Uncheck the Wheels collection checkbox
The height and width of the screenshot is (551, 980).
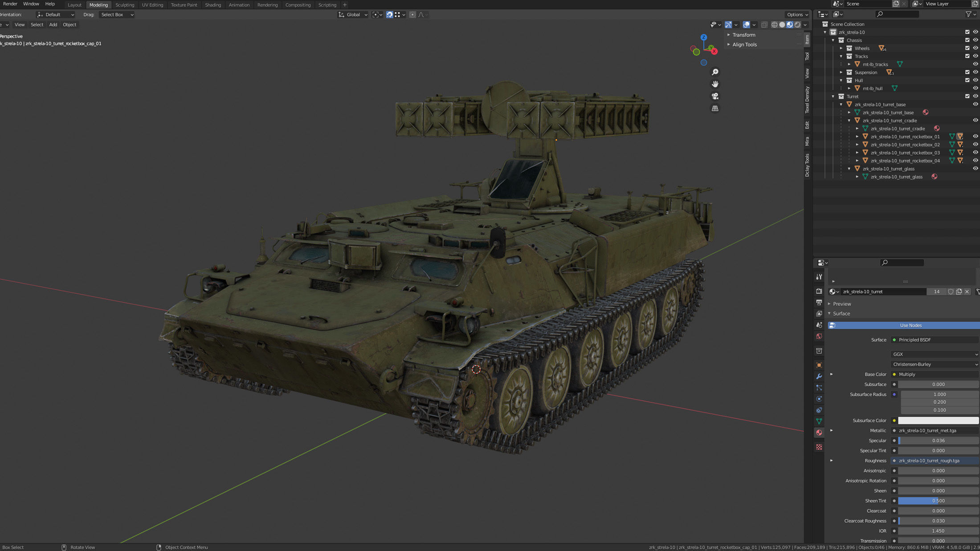click(x=967, y=48)
